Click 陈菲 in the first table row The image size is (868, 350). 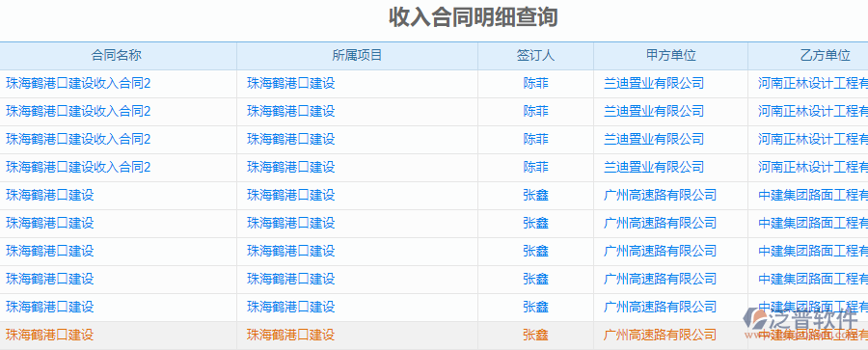[536, 84]
